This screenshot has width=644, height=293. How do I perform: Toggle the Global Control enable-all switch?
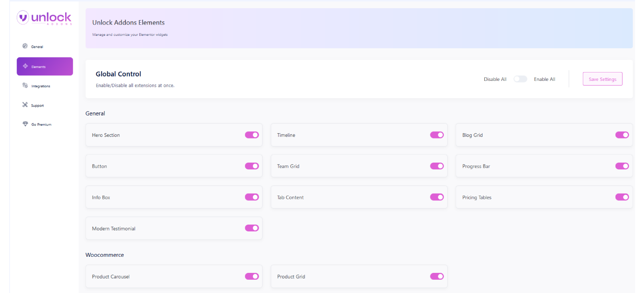click(x=520, y=79)
